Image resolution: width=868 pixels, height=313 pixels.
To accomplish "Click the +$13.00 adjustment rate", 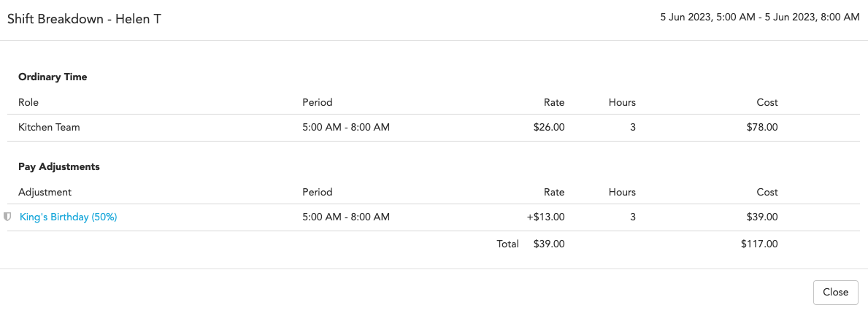I will [546, 217].
